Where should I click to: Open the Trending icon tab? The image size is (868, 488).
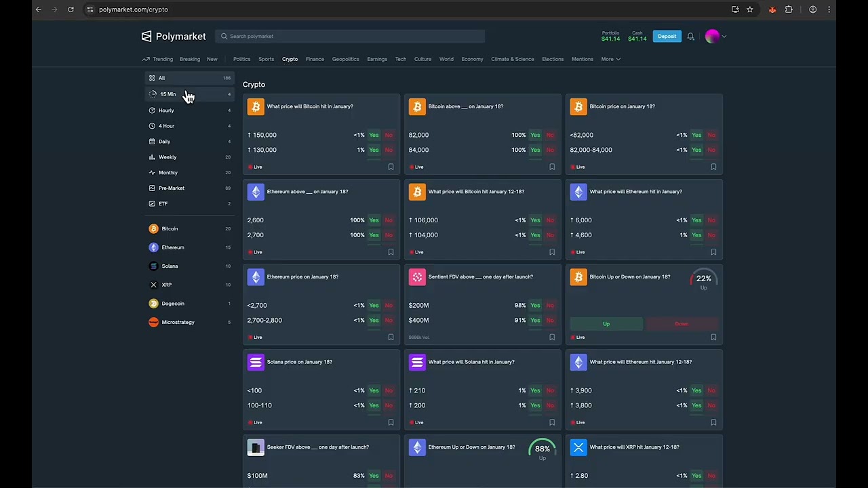coord(157,59)
